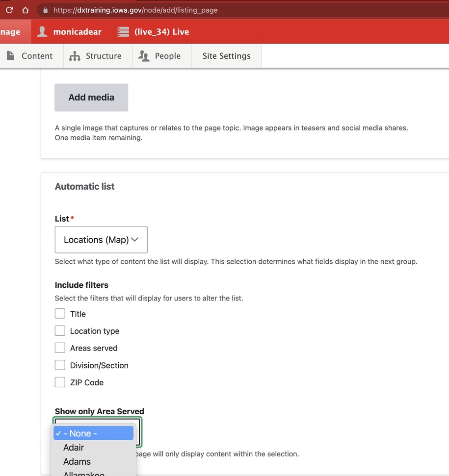
Task: Click the padlock site security icon
Action: (x=46, y=10)
